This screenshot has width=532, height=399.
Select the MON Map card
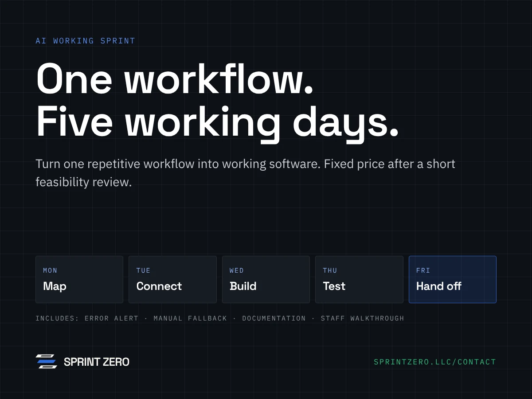point(79,279)
